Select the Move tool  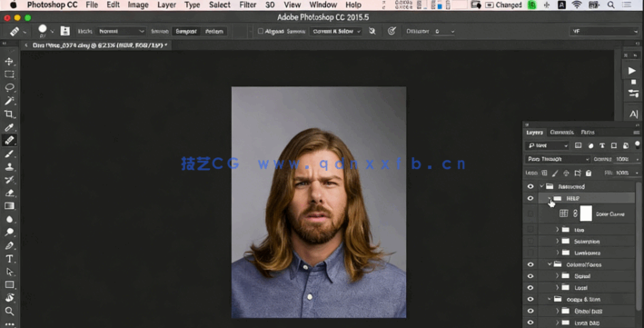point(9,61)
